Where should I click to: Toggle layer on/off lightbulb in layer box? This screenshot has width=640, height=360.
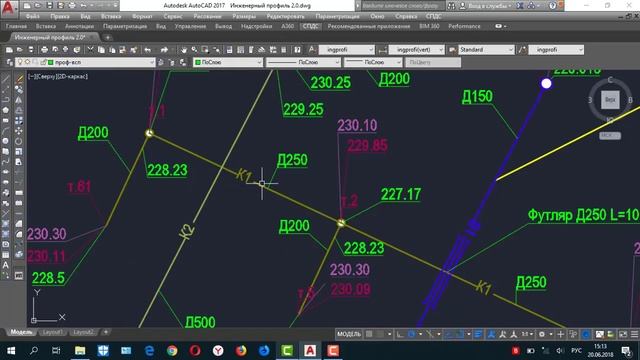pos(20,62)
